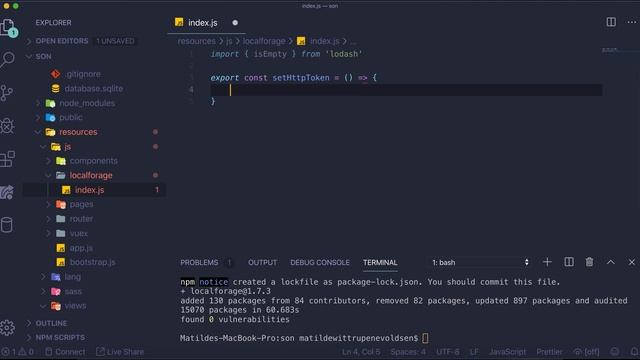Open the Search view in activity bar
640x360 pixels.
point(7,60)
